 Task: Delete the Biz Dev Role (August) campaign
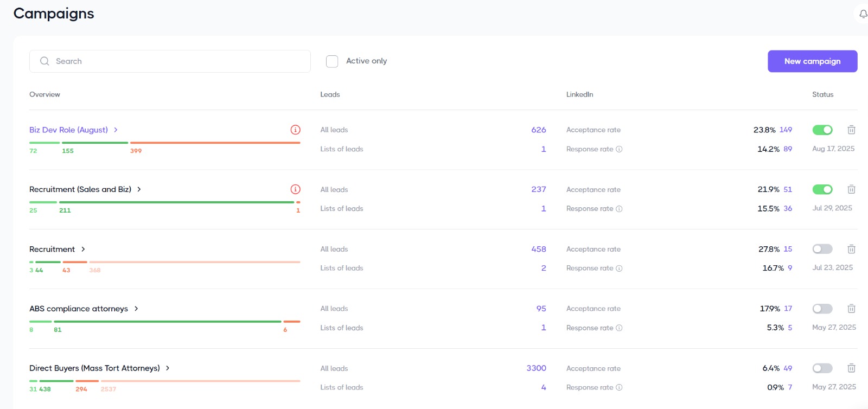coord(851,130)
